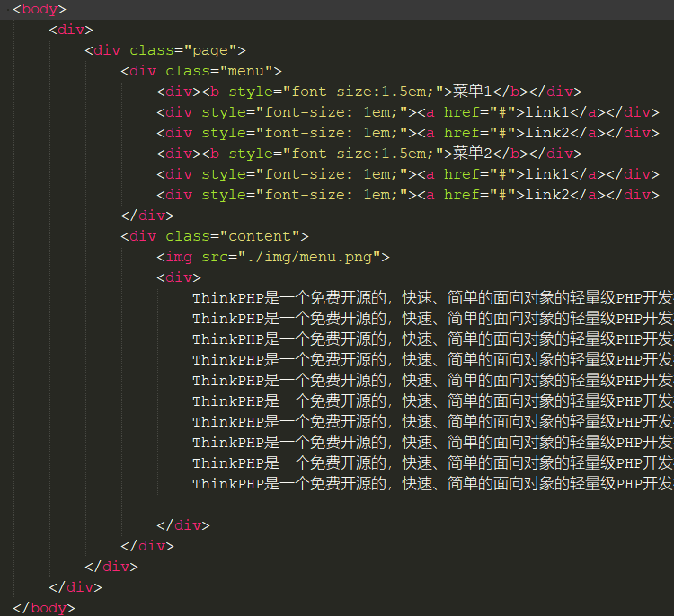Click the empty line below the ThinkPHP lines

tap(270, 505)
